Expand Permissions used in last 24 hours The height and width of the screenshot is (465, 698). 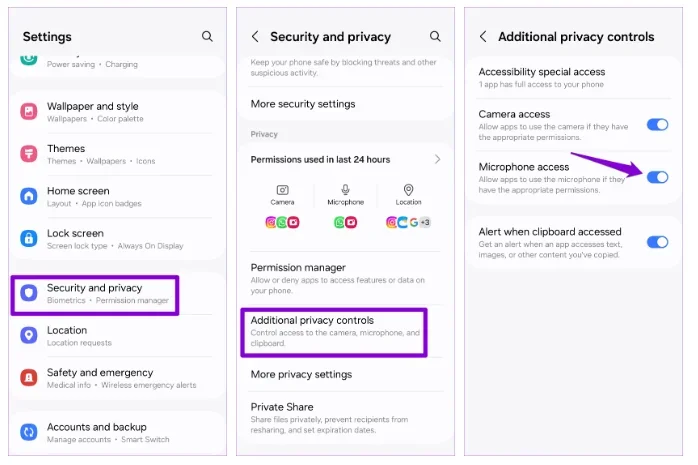[437, 159]
